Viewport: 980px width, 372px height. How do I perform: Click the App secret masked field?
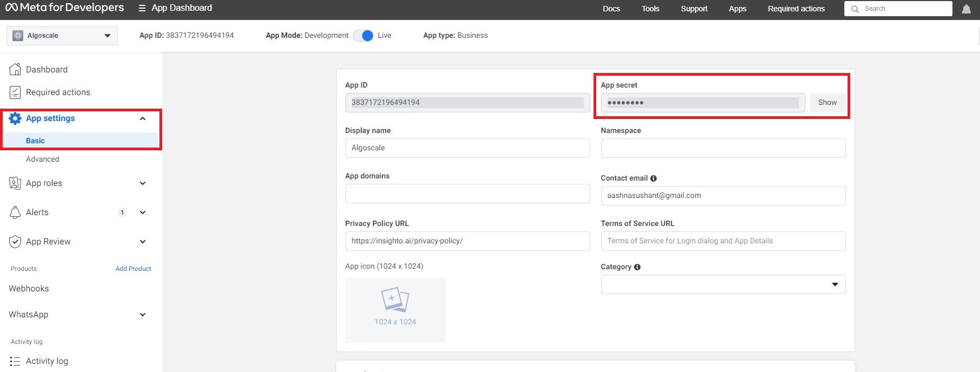click(x=703, y=103)
